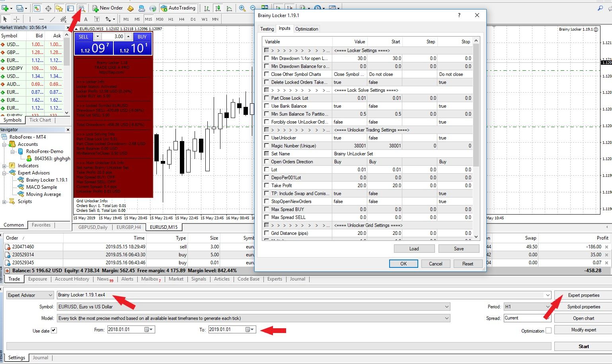
Task: Toggle the Navigator folder-star icon
Action: [x=59, y=8]
